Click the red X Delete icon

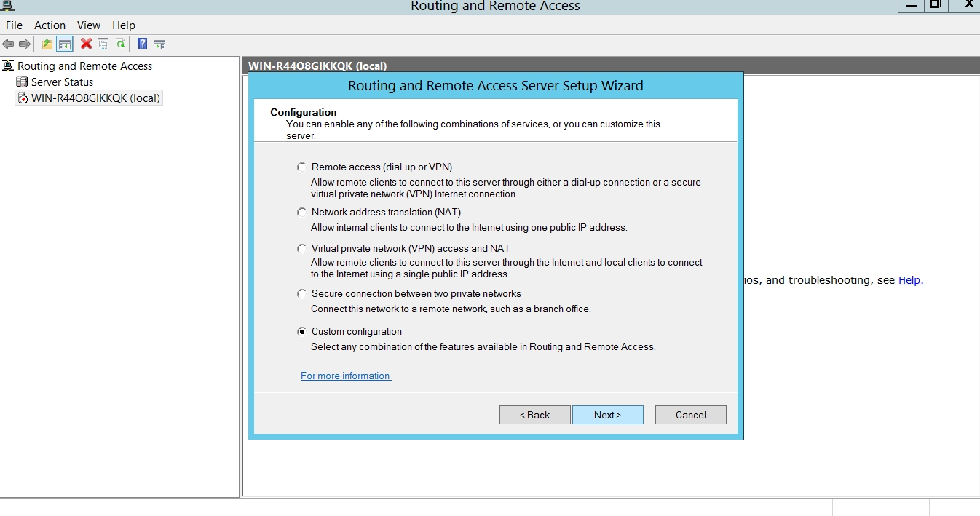tap(86, 44)
